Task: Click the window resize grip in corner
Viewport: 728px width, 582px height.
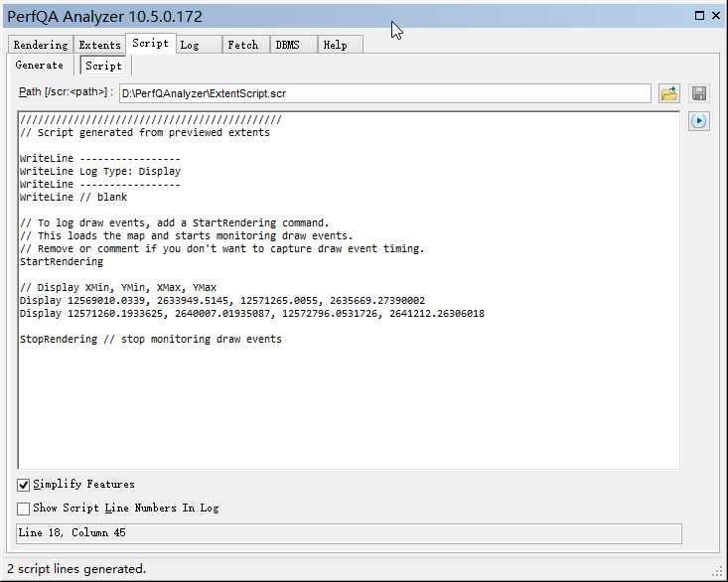Action: 717,572
